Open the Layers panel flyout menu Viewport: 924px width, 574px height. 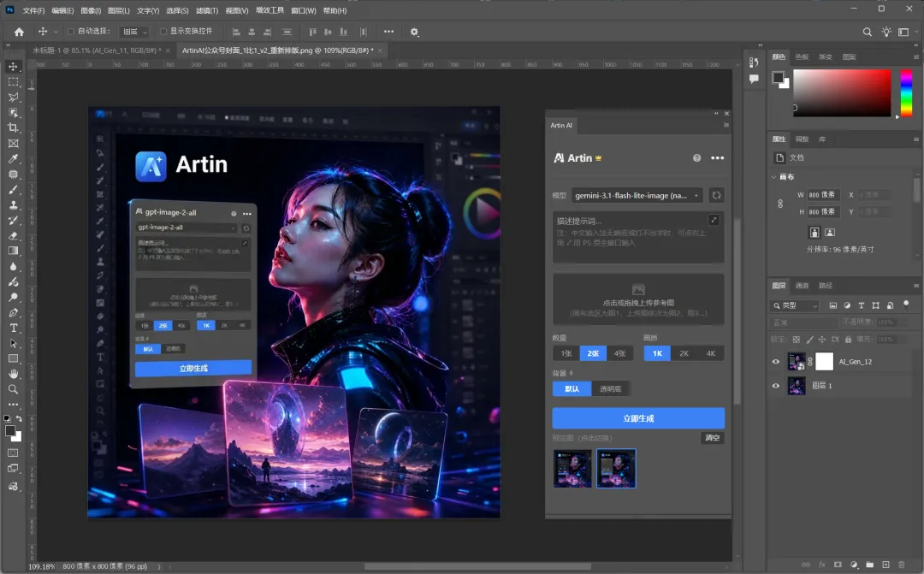915,285
